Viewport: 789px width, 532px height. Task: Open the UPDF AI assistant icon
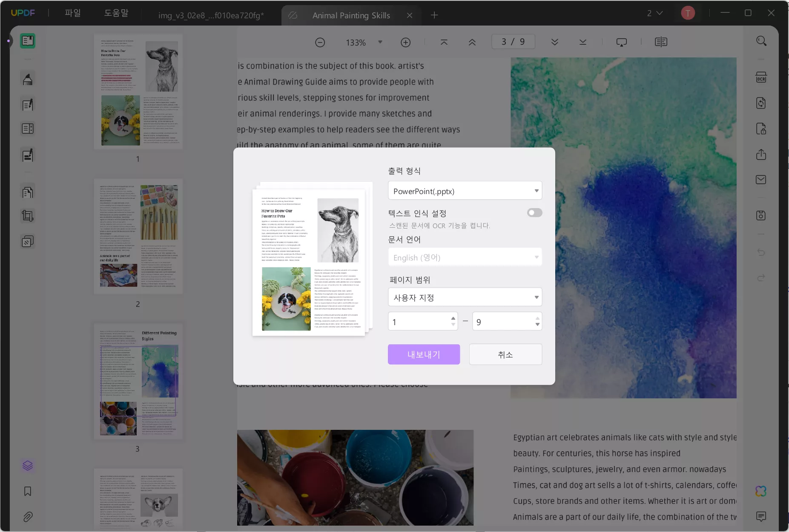pyautogui.click(x=761, y=491)
